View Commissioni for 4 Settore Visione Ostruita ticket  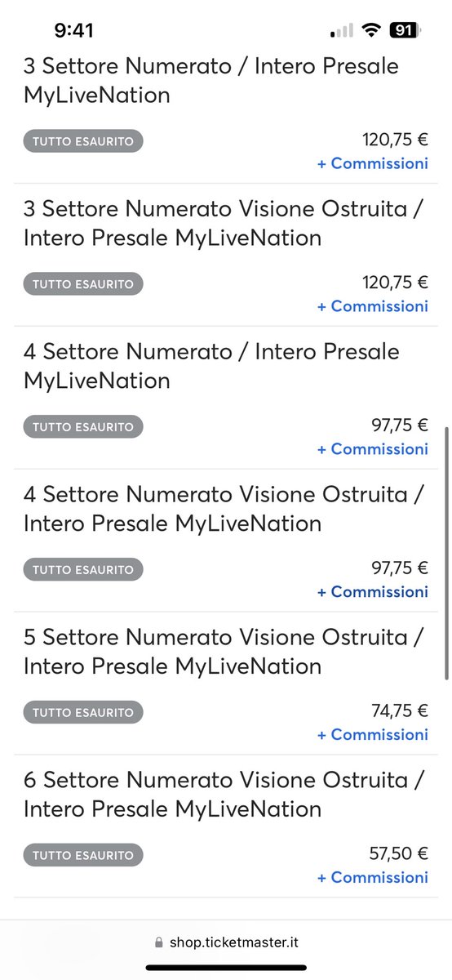click(372, 591)
